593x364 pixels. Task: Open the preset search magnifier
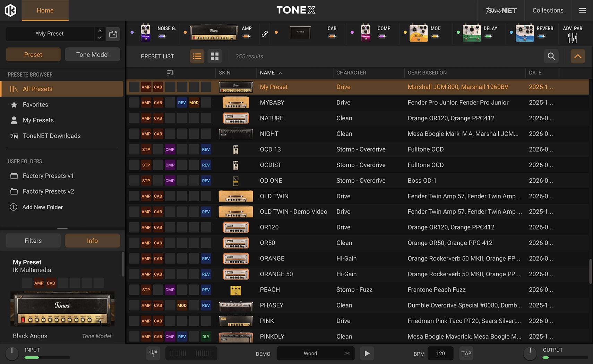[551, 56]
